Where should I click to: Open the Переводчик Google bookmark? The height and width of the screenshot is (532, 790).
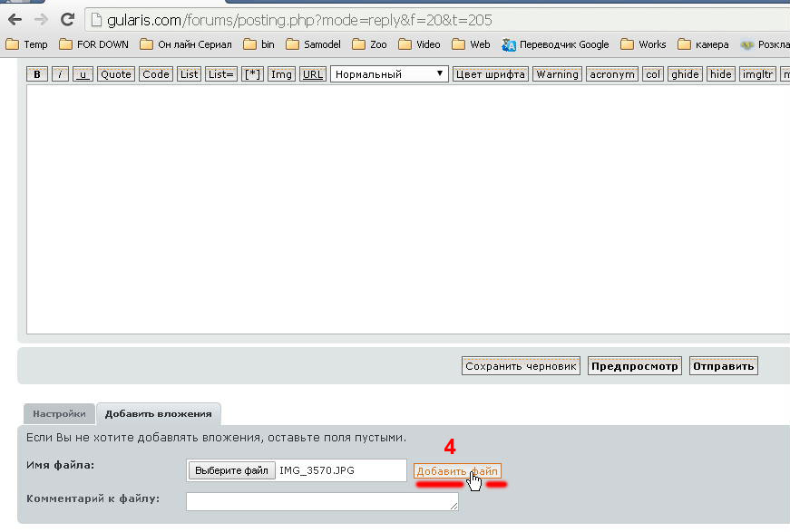pyautogui.click(x=555, y=44)
